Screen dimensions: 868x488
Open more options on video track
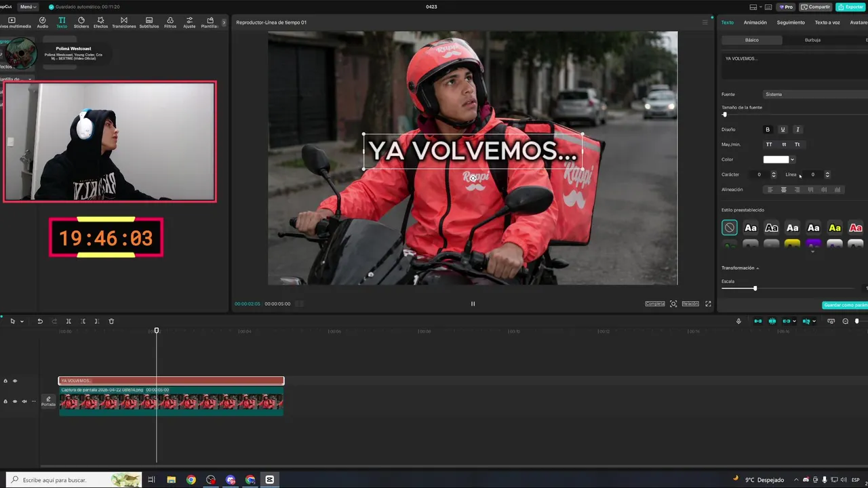pos(34,401)
